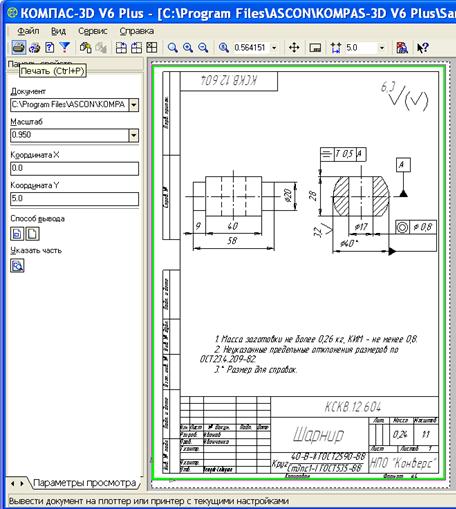This screenshot has width=456, height=509.
Task: Click the show-all sheet view icon
Action: (315, 48)
